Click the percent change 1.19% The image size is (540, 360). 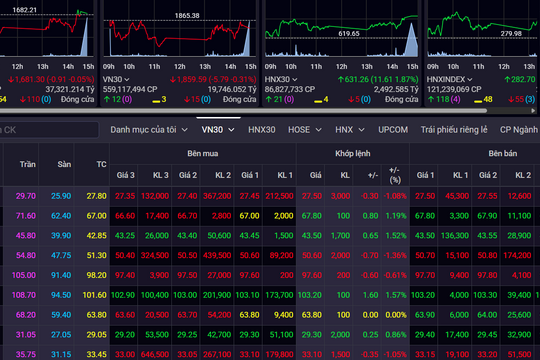point(396,216)
